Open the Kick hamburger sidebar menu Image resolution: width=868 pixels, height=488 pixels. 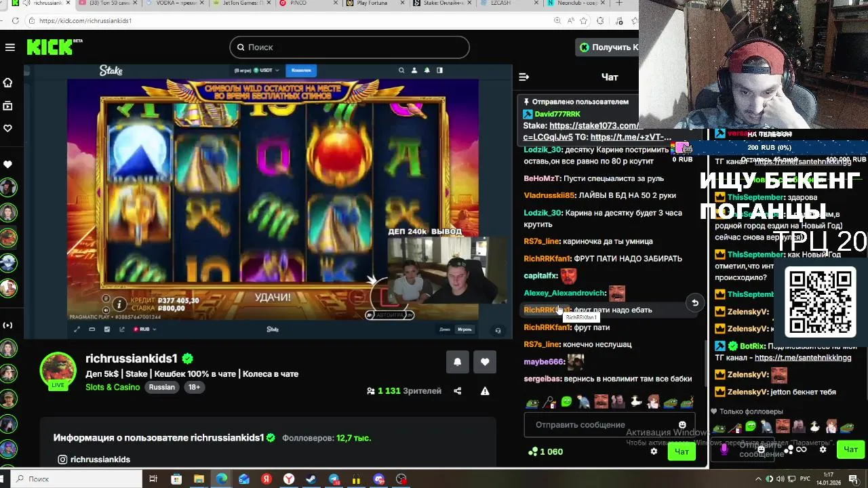click(9, 47)
